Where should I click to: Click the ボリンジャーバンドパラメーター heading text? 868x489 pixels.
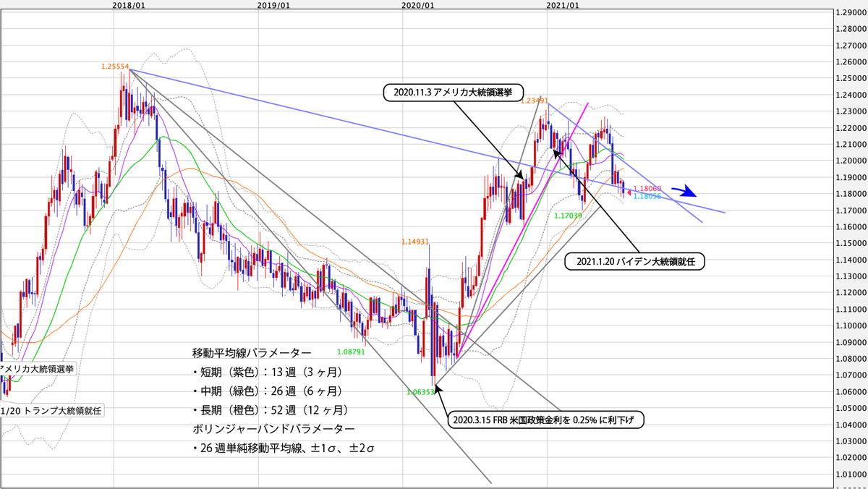273,429
